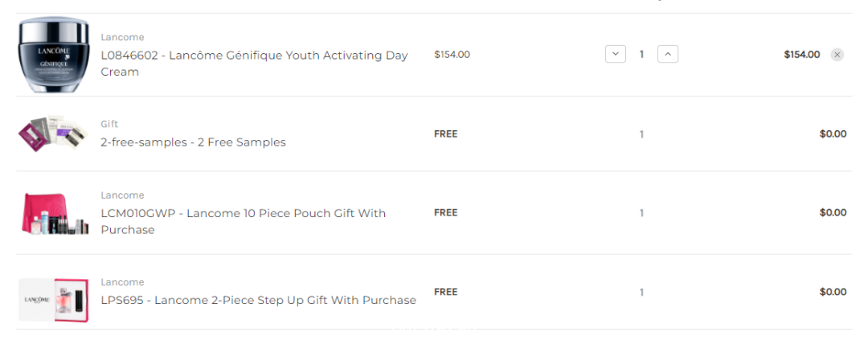
Task: Select the Lancome brand label above the Pouch Gift
Action: (x=122, y=195)
